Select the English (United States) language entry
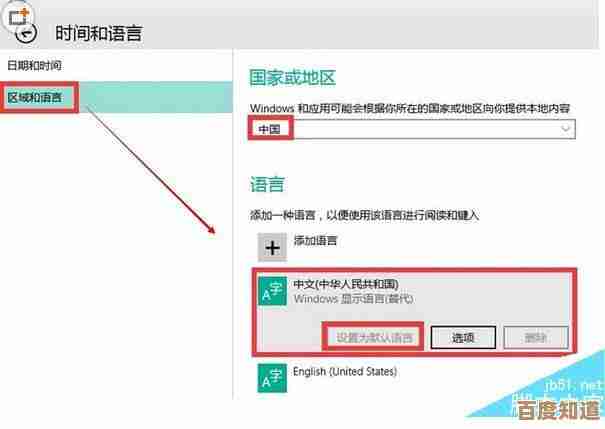 point(345,372)
